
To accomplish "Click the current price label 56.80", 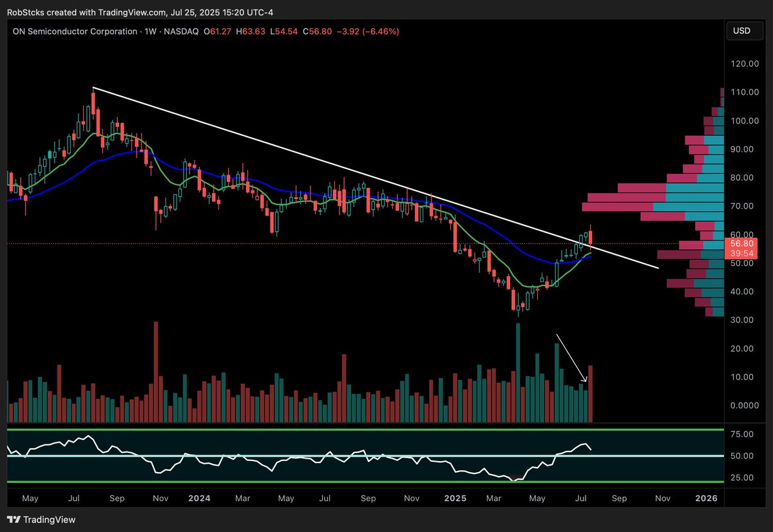I will (x=743, y=244).
